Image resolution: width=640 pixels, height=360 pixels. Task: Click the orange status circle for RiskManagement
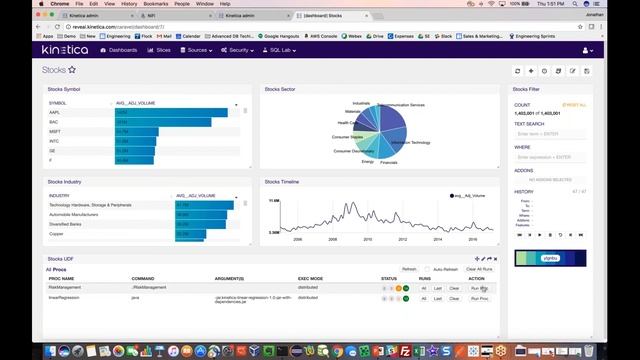399,288
